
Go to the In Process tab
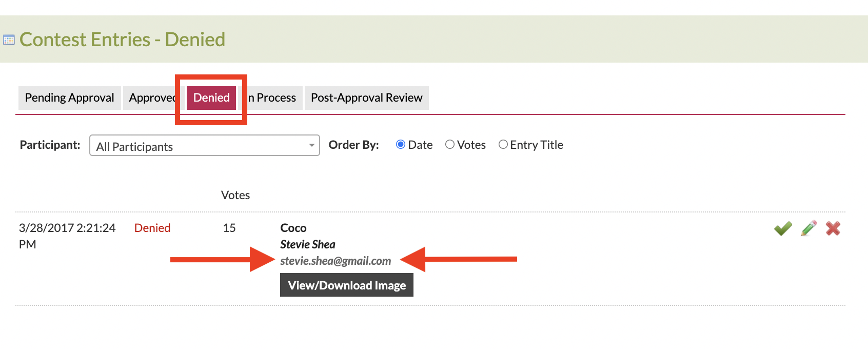273,98
